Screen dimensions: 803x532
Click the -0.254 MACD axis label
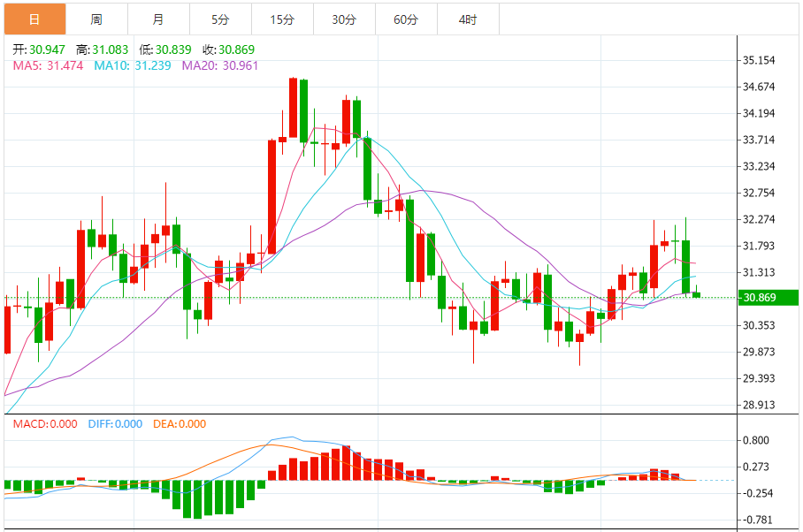click(756, 494)
